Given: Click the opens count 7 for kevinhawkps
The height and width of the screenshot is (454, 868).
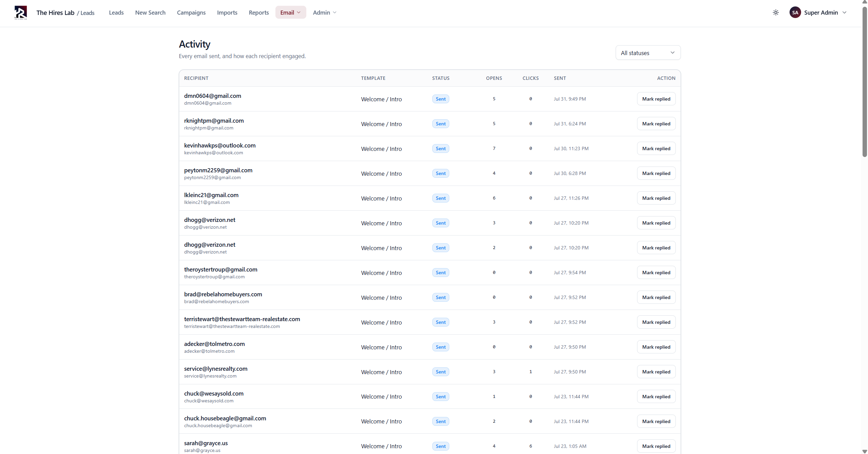Looking at the screenshot, I should [494, 149].
